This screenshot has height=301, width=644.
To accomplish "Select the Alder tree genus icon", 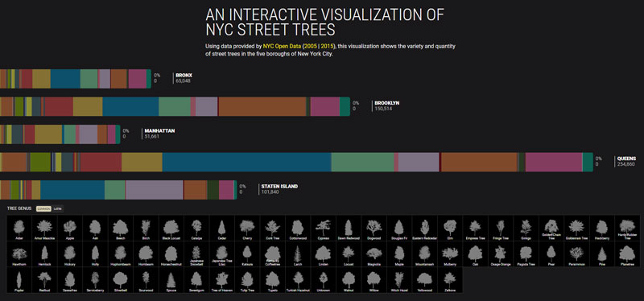I will pos(19,229).
